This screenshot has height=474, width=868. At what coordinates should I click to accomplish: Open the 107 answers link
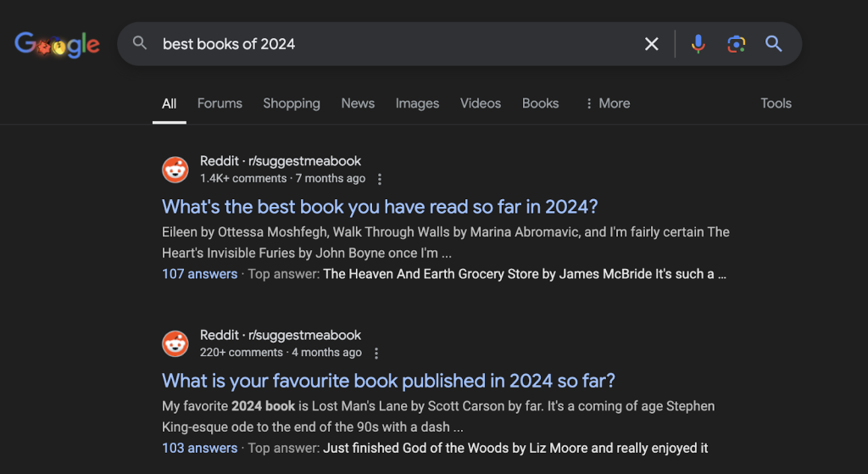pos(199,274)
